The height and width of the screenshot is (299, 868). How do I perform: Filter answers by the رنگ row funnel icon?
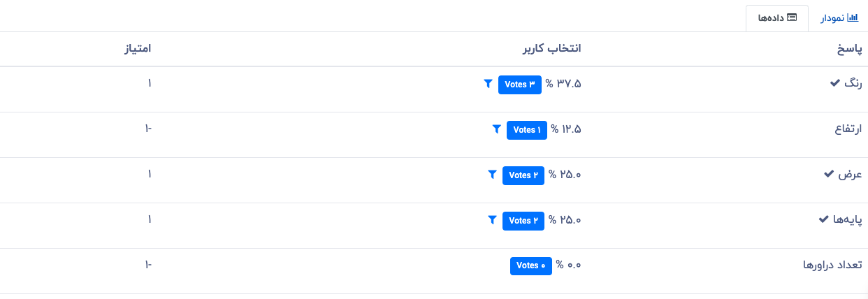[x=488, y=84]
